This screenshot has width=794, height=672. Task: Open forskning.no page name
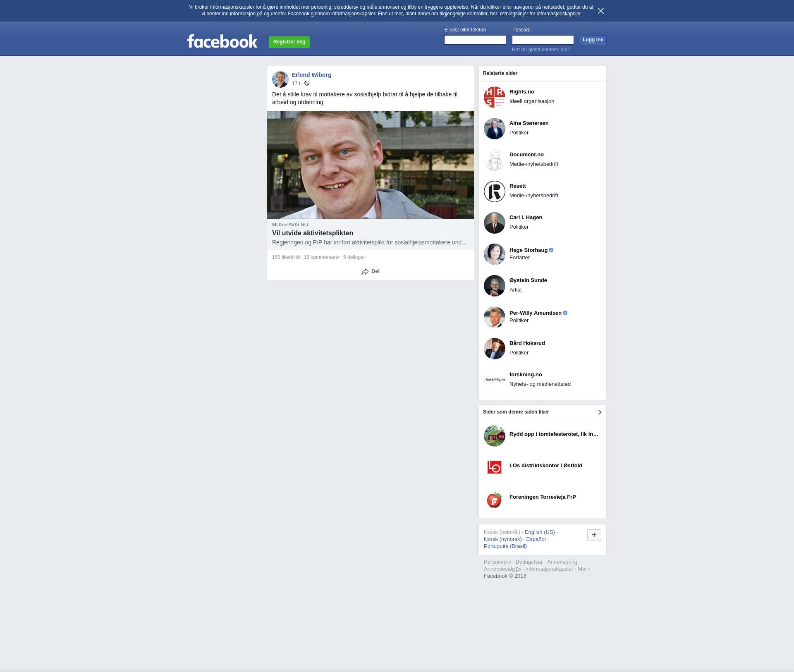tap(526, 375)
